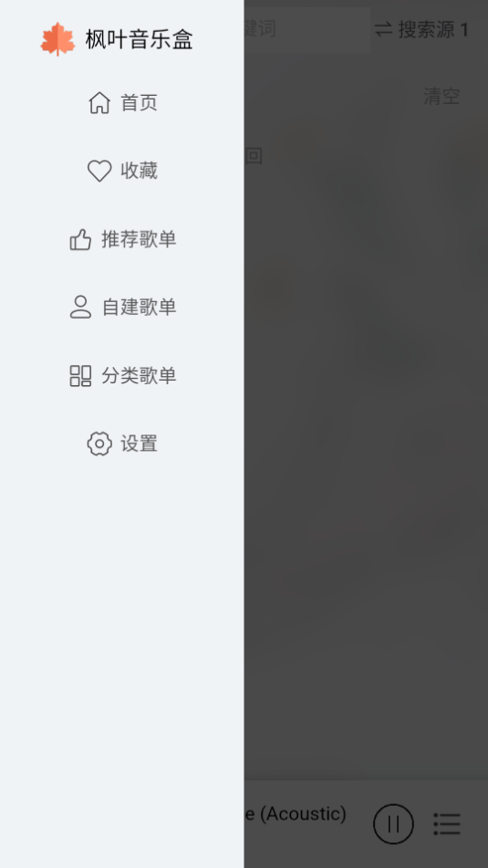Click the gear icon for 设置
Viewport: 488px width, 868px height.
pos(99,444)
